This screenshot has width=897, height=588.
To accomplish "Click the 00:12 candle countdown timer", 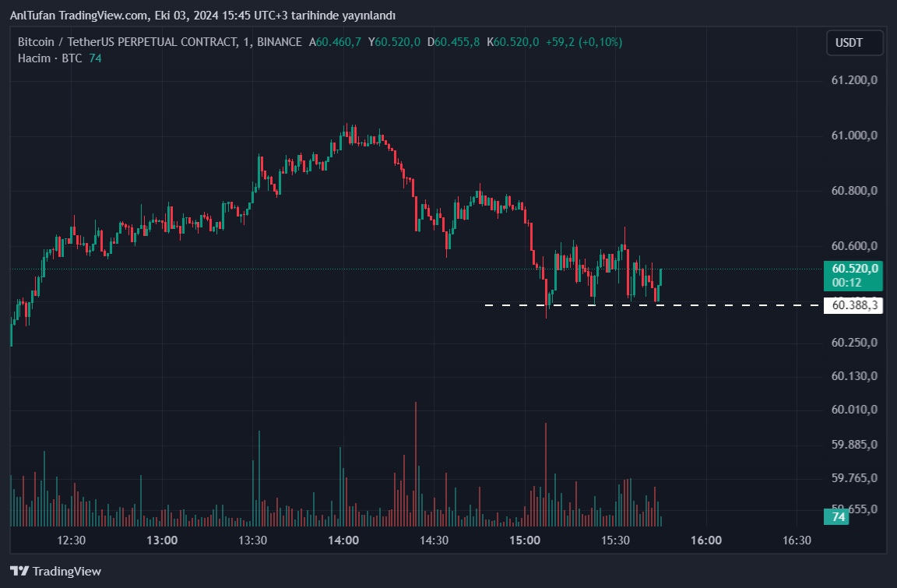I will pyautogui.click(x=846, y=282).
